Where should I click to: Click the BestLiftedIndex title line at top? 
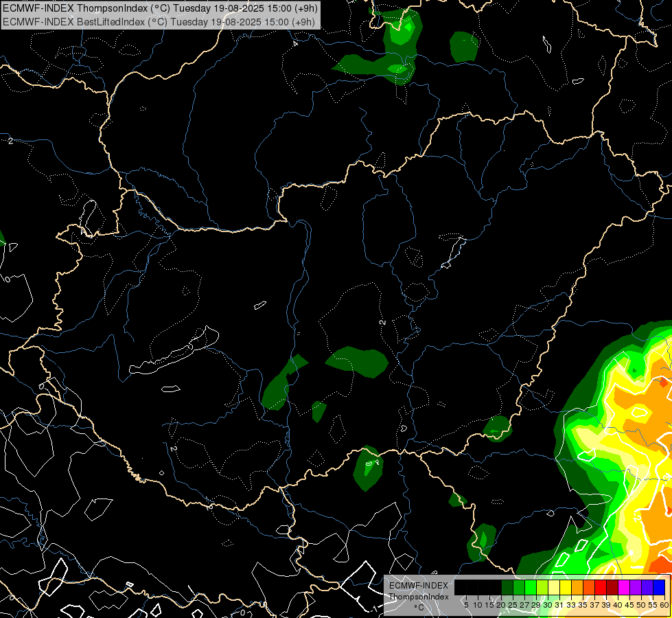(x=159, y=22)
